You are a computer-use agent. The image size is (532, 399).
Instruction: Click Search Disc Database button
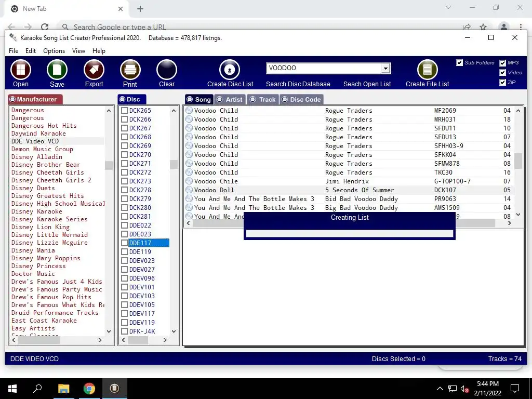[x=298, y=84]
